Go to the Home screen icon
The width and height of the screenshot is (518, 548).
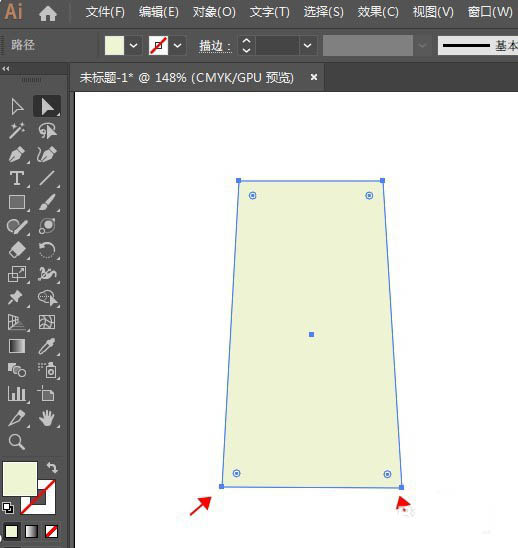[x=48, y=14]
